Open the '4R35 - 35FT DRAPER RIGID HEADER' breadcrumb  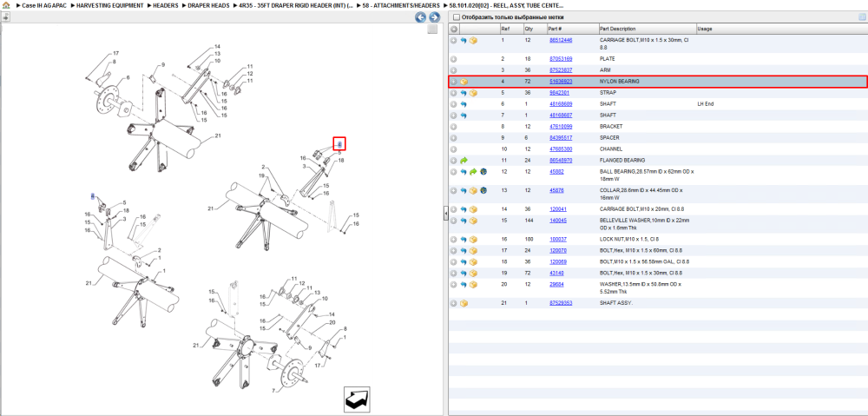pyautogui.click(x=296, y=5)
